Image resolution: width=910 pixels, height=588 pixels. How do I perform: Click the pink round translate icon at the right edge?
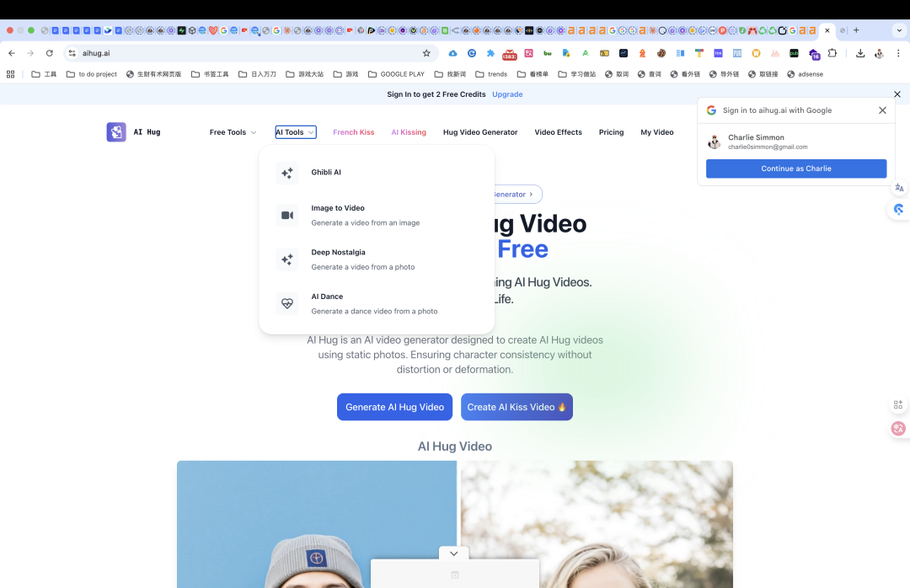(x=898, y=429)
